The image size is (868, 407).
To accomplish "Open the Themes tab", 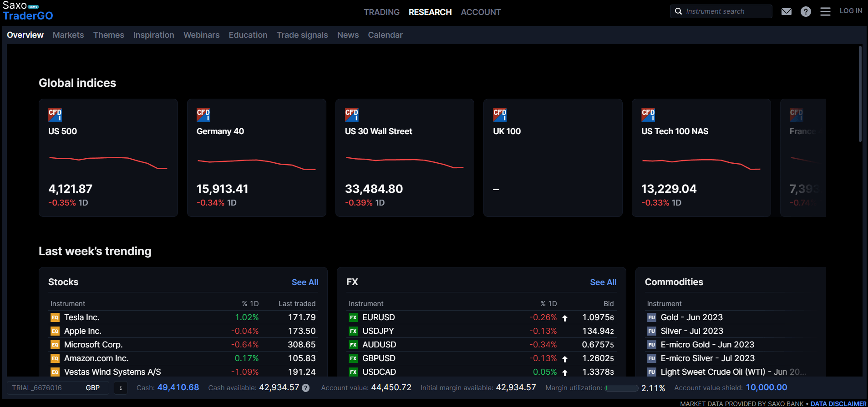I will (x=109, y=35).
